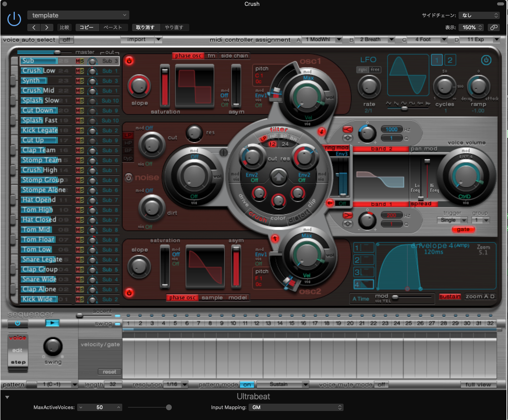This screenshot has height=420, width=508.
Task: Adjust MaxActiveVoices slider
Action: point(169,407)
